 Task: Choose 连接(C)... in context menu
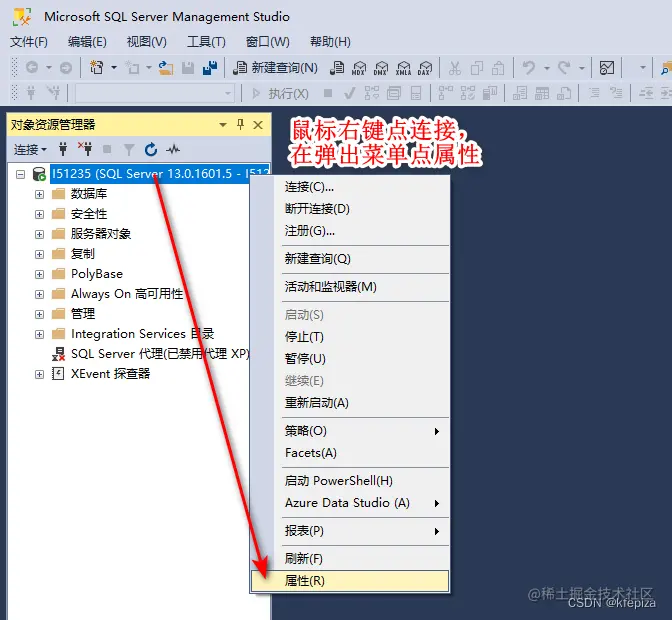tap(350, 187)
